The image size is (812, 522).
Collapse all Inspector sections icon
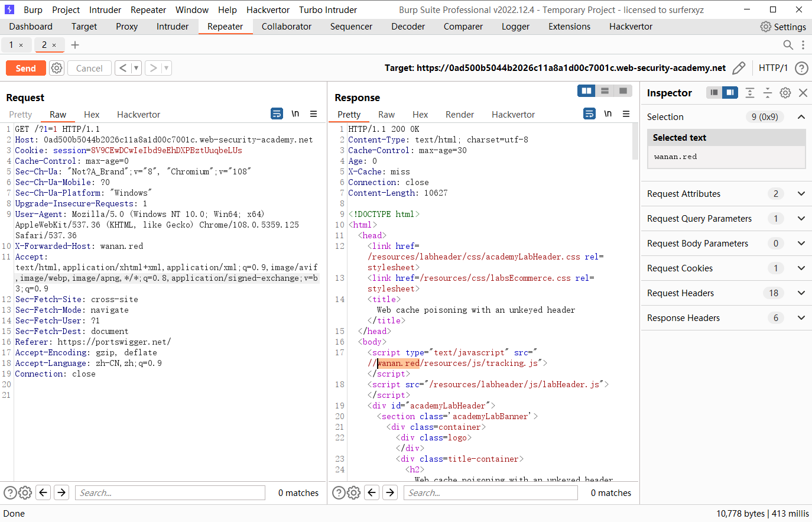point(768,92)
